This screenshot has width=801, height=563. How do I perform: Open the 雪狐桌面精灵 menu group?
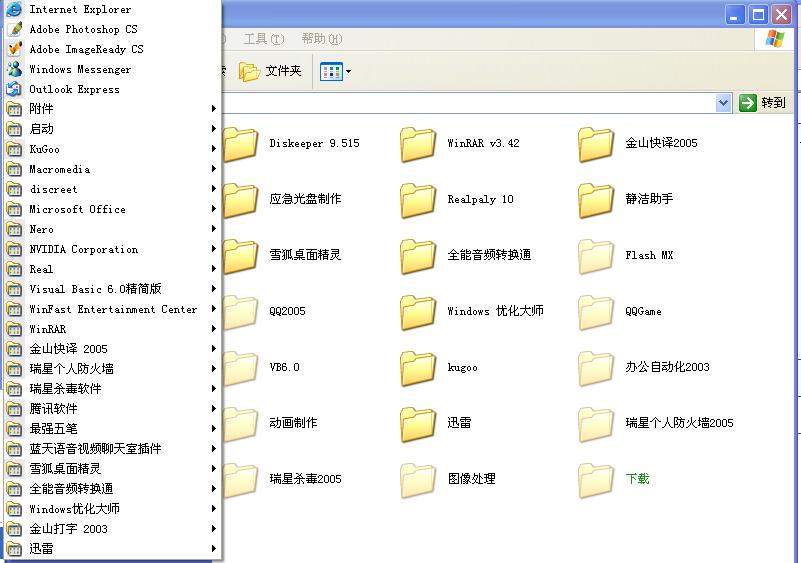[112, 468]
